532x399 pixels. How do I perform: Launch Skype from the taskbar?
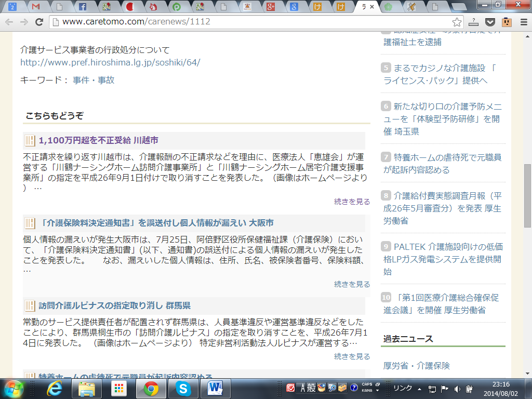pos(182,388)
